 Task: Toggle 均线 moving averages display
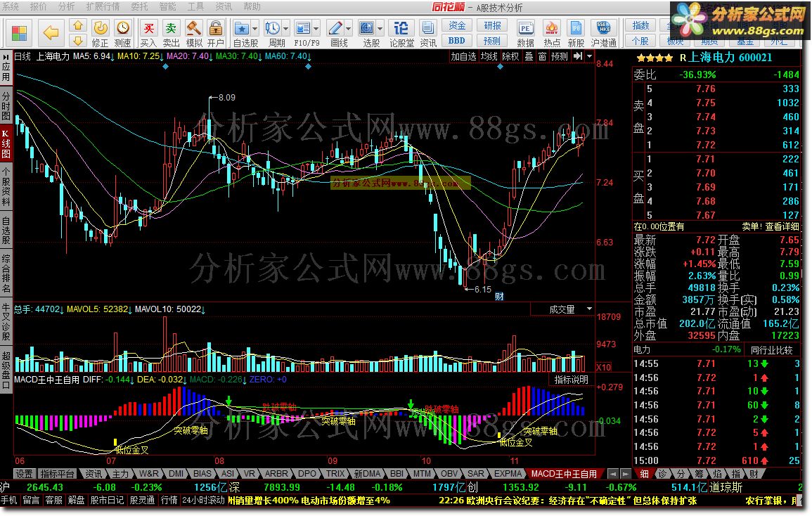[x=489, y=56]
